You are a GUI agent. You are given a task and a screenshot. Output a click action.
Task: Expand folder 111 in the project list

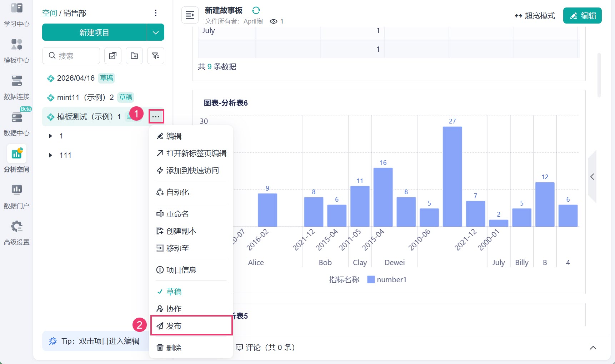[50, 155]
